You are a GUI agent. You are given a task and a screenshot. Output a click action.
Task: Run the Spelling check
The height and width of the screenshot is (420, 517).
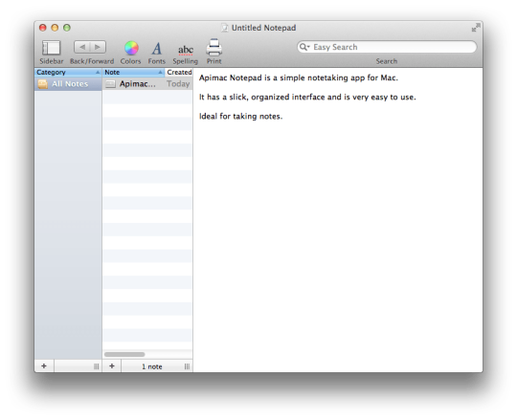click(186, 50)
